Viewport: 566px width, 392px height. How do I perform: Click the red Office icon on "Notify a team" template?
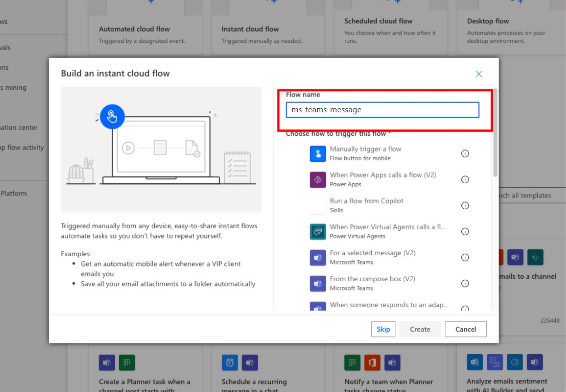[372, 362]
